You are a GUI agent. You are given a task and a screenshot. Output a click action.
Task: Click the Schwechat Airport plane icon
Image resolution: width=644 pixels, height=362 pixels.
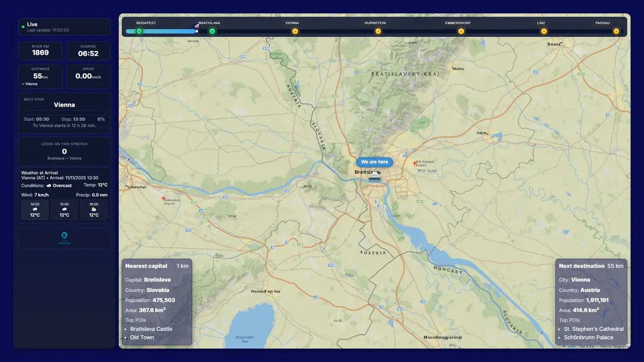tap(163, 198)
